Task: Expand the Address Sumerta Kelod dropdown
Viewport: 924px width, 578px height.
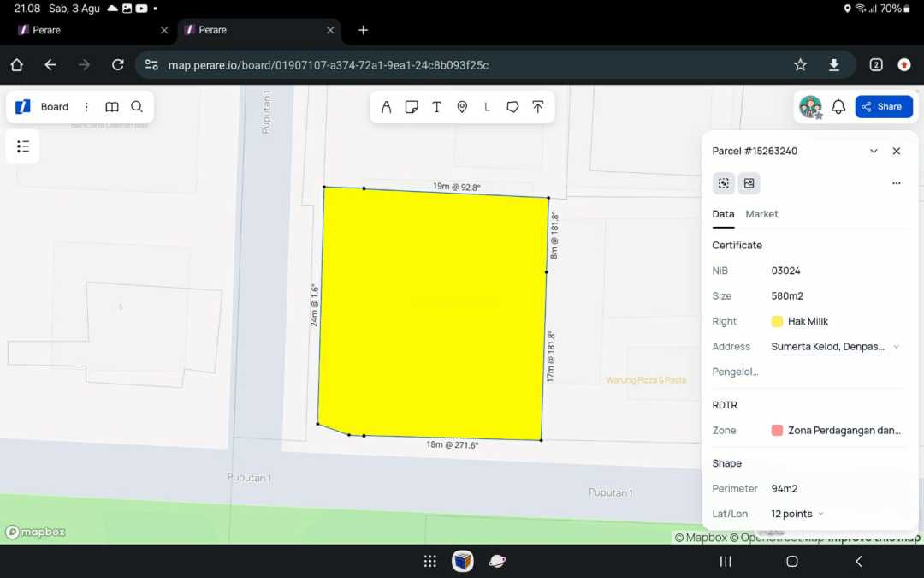Action: point(896,347)
